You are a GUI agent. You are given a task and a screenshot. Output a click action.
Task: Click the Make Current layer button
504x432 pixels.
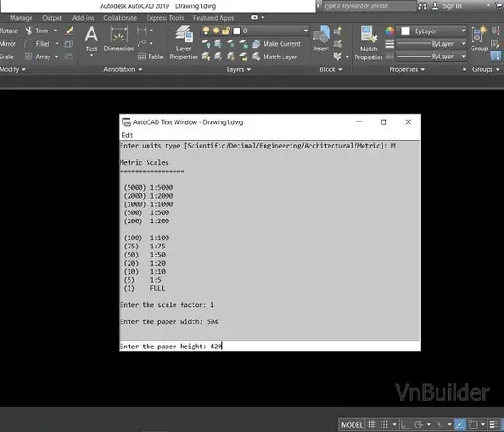coord(276,44)
